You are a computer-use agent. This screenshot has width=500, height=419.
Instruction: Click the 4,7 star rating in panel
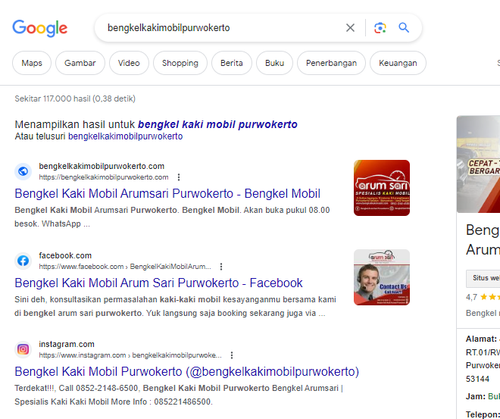(x=483, y=297)
